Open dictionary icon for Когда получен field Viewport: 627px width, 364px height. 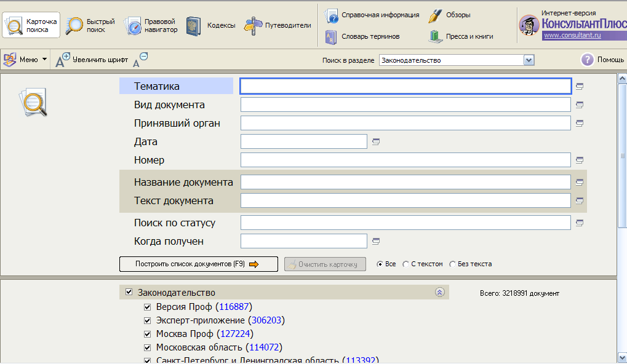[x=376, y=241]
